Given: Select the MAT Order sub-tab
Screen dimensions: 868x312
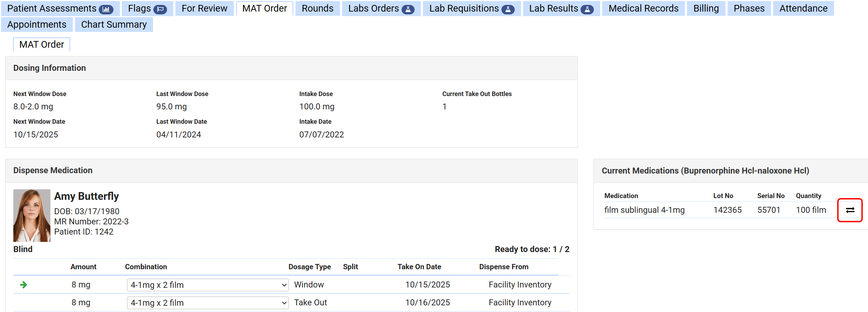Looking at the screenshot, I should point(42,45).
